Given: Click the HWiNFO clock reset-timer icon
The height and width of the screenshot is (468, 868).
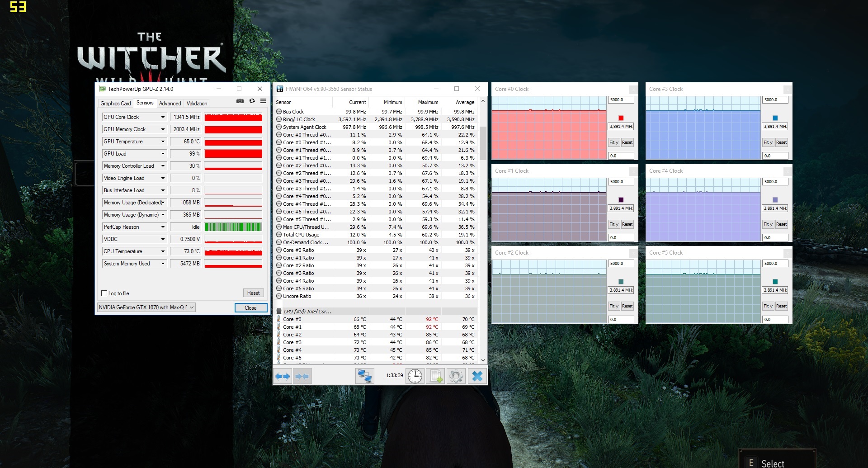Looking at the screenshot, I should pos(415,376).
